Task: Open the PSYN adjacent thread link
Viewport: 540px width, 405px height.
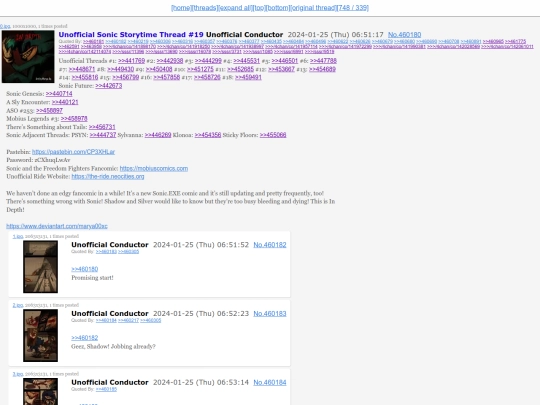Action: tap(103, 135)
